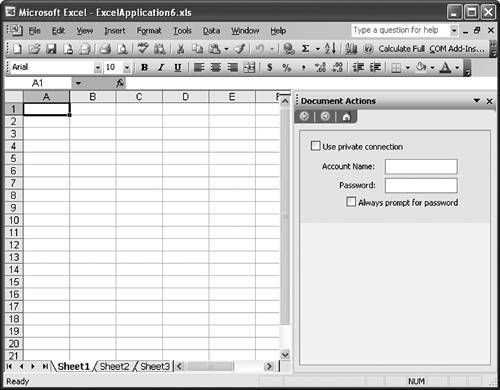The height and width of the screenshot is (390, 500).
Task: Enable Use private connection checkbox
Action: coord(315,146)
